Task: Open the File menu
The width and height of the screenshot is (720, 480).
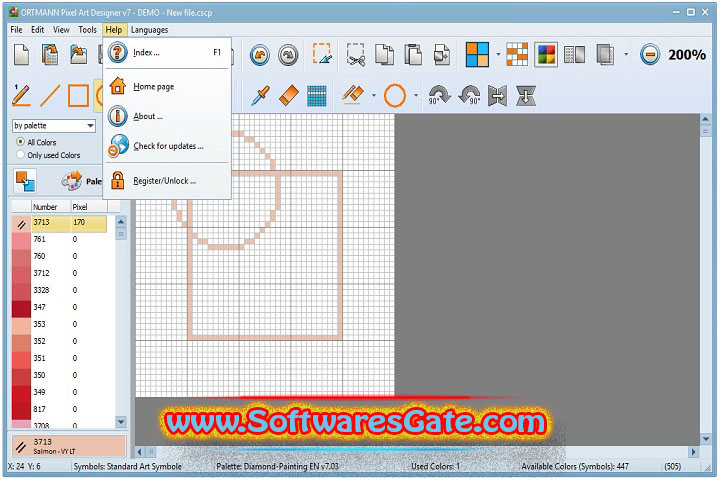Action: click(17, 30)
